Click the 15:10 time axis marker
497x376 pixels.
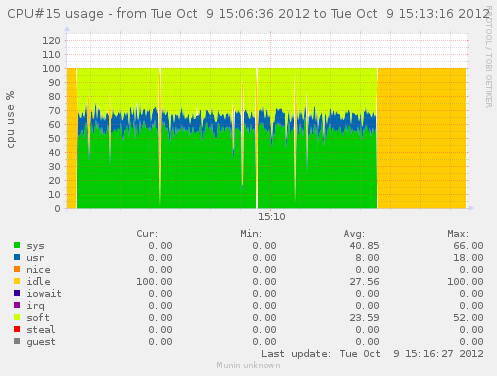pos(272,217)
